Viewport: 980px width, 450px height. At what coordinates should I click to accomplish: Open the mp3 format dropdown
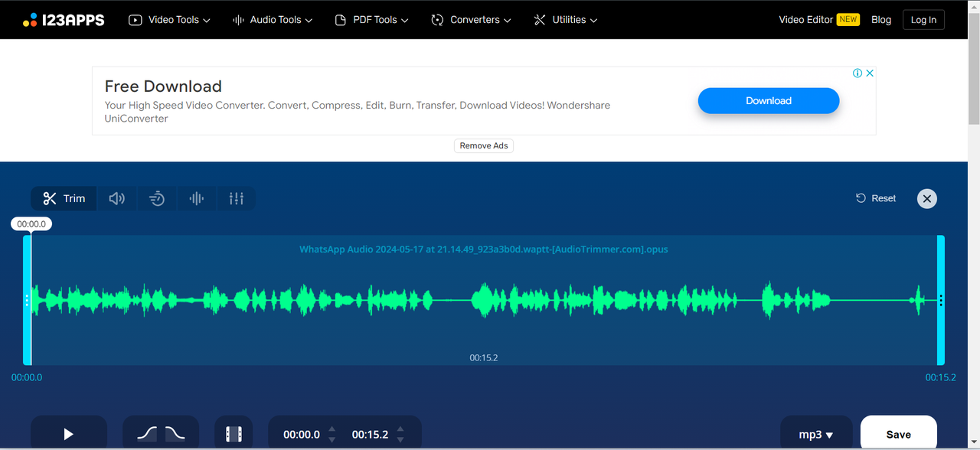816,434
